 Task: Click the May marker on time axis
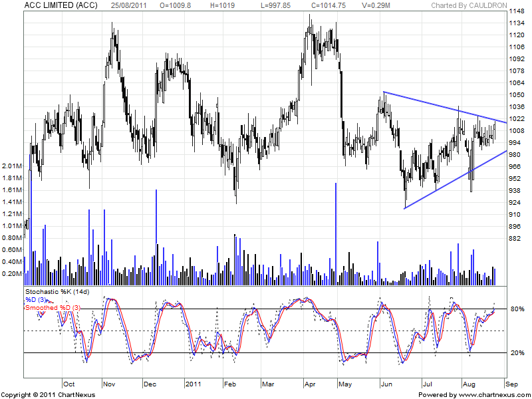point(344,384)
